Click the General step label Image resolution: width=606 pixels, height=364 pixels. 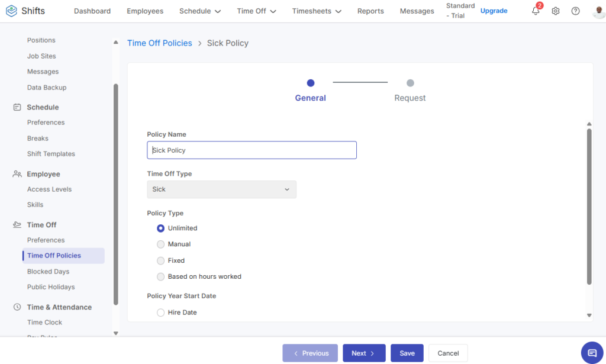coord(310,98)
